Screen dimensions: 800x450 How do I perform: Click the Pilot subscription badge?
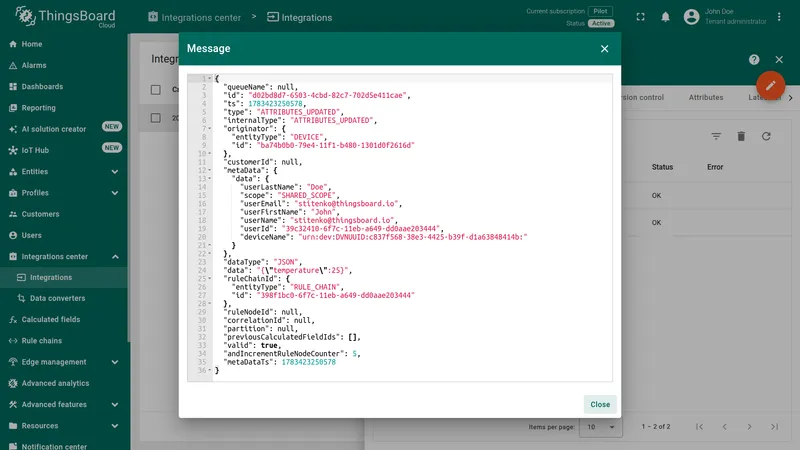601,11
